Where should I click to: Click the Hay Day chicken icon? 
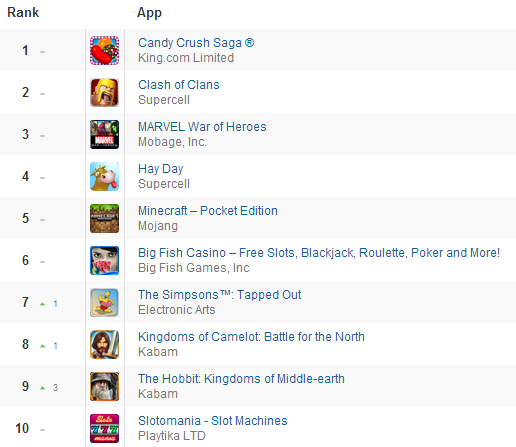[x=104, y=176]
